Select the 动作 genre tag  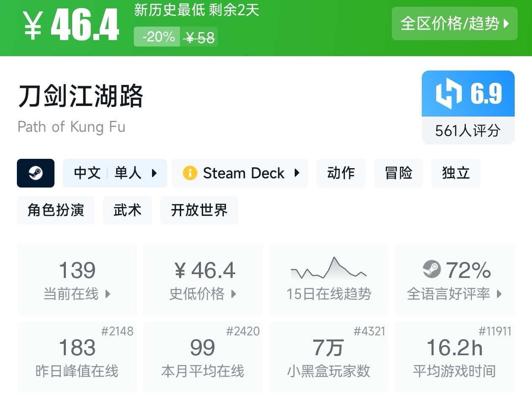click(x=341, y=173)
